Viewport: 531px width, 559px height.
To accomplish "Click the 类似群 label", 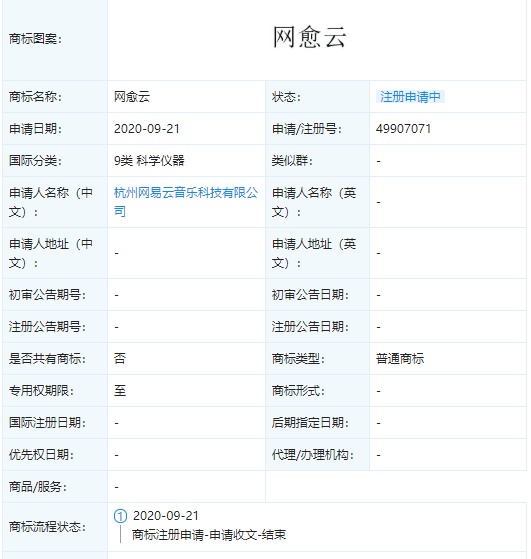I will click(292, 161).
